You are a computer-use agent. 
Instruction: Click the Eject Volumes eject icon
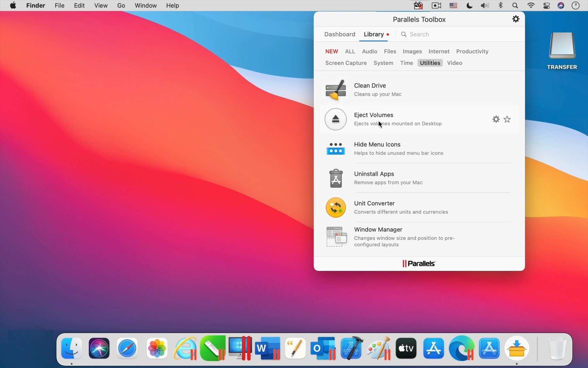[335, 119]
